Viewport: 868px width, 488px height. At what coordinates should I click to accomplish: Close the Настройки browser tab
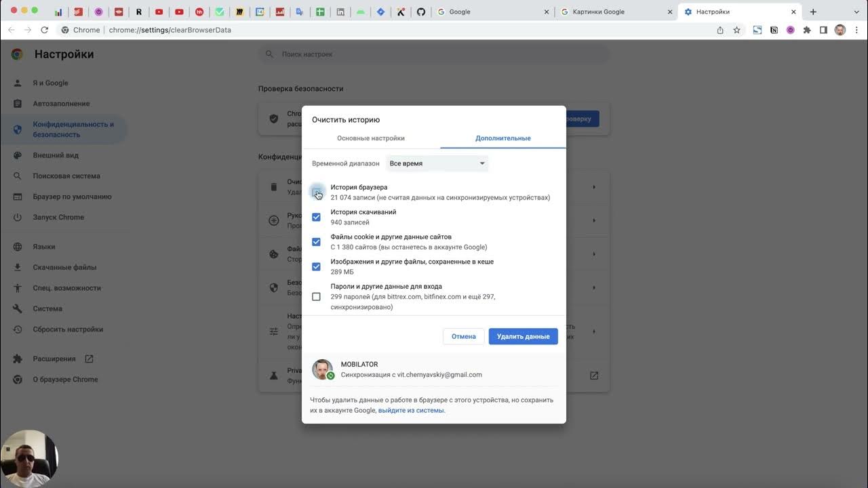793,12
